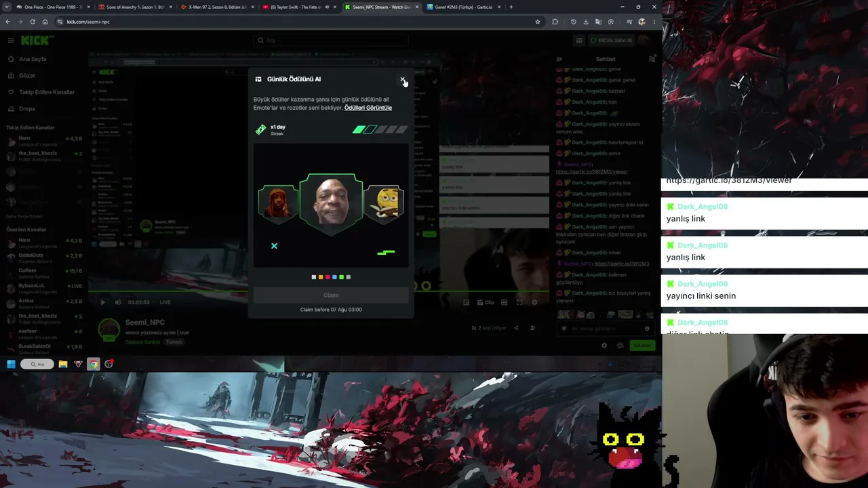
Task: Reload the current page
Action: 33,22
